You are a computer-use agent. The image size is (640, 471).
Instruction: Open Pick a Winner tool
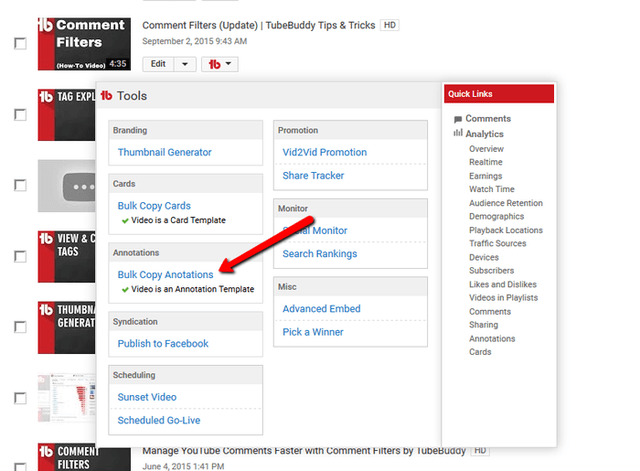[313, 332]
